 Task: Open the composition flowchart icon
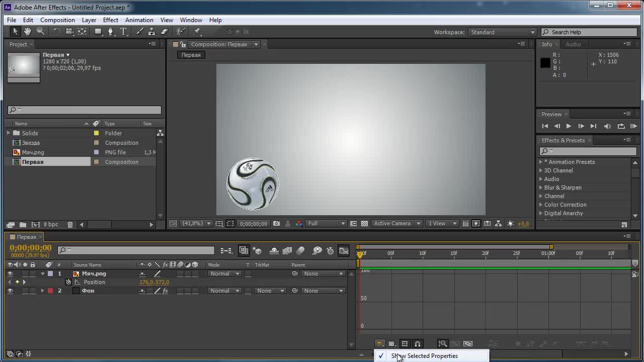[x=498, y=224]
